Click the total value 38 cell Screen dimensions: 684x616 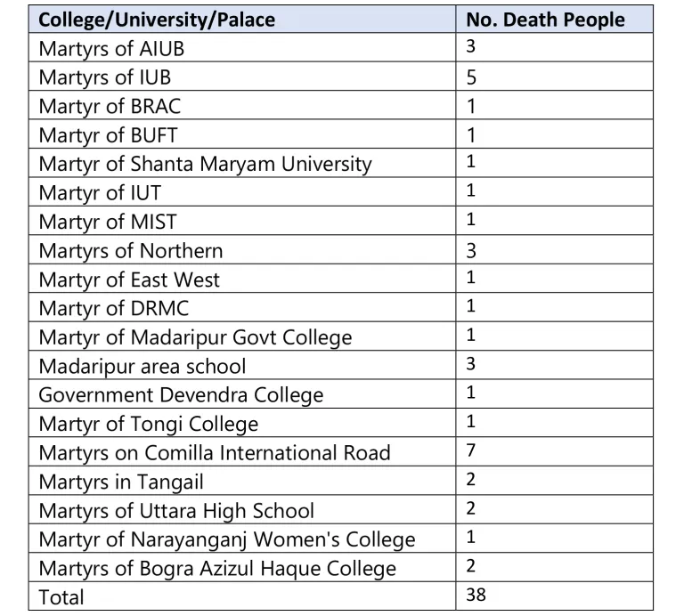coord(555,596)
